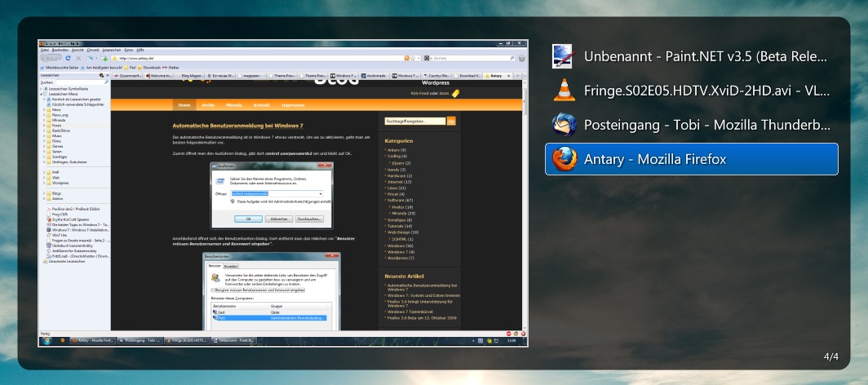Close the Lesezeichen sidebar with its X

point(108,75)
